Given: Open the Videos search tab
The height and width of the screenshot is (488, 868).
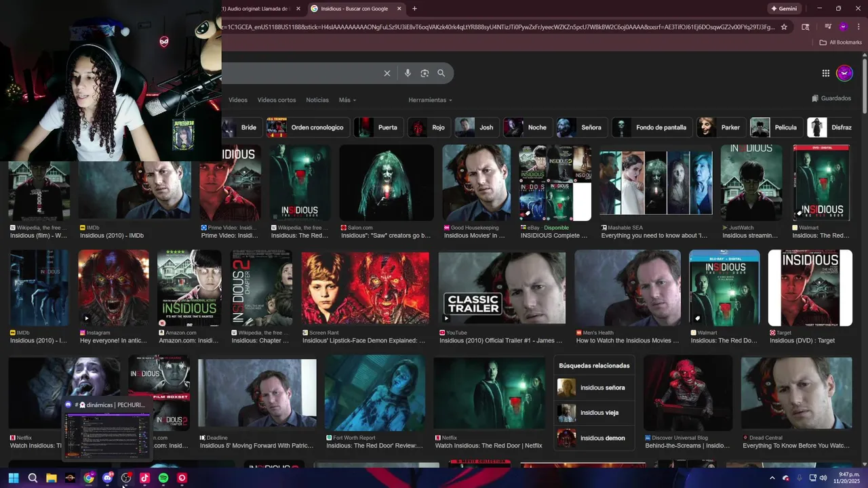Looking at the screenshot, I should (238, 100).
